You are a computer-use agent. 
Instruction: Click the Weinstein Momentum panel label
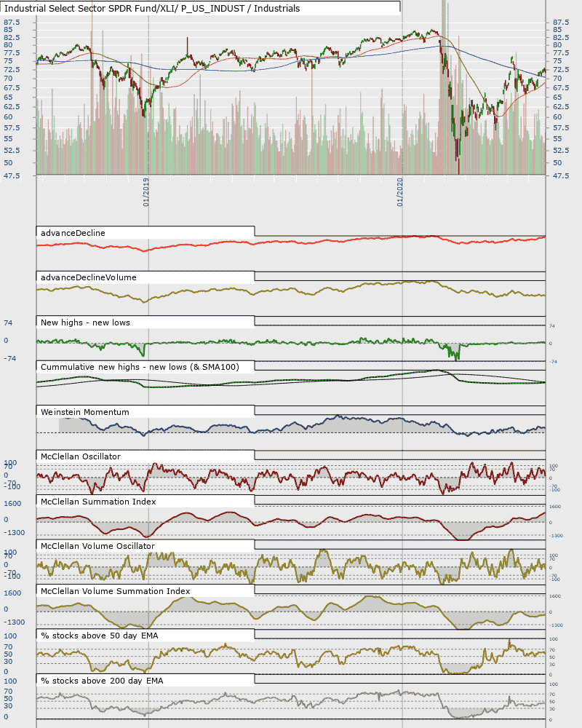click(85, 412)
